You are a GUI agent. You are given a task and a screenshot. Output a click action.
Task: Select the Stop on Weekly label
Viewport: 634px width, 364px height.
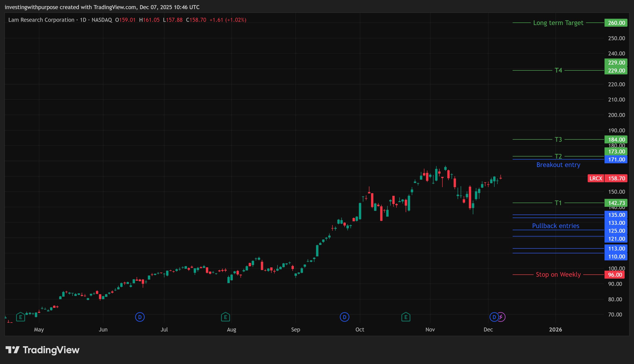[x=558, y=274]
